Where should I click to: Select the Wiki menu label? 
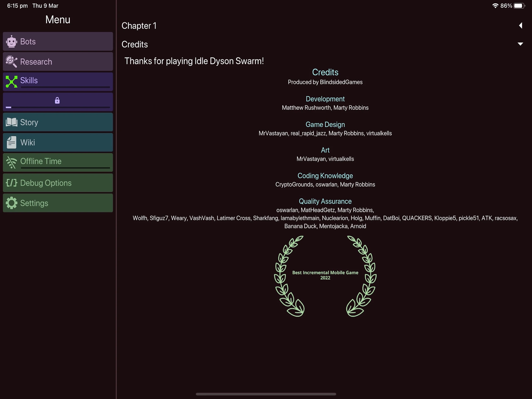27,142
